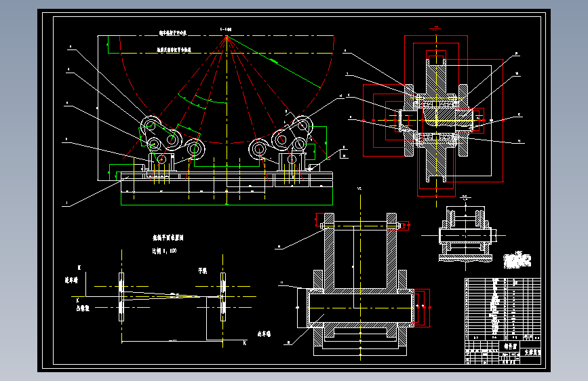Select the small bearing seat section above parts list
This screenshot has height=381, width=588.
tap(465, 235)
